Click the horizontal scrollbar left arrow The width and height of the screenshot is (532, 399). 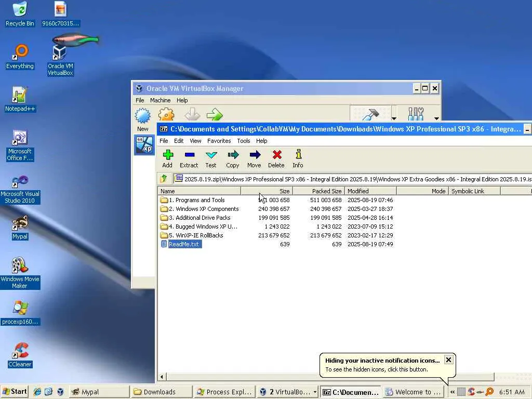coord(162,377)
